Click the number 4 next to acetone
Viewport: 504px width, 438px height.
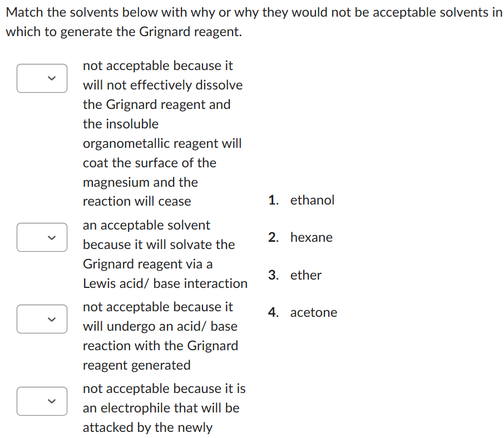271,312
